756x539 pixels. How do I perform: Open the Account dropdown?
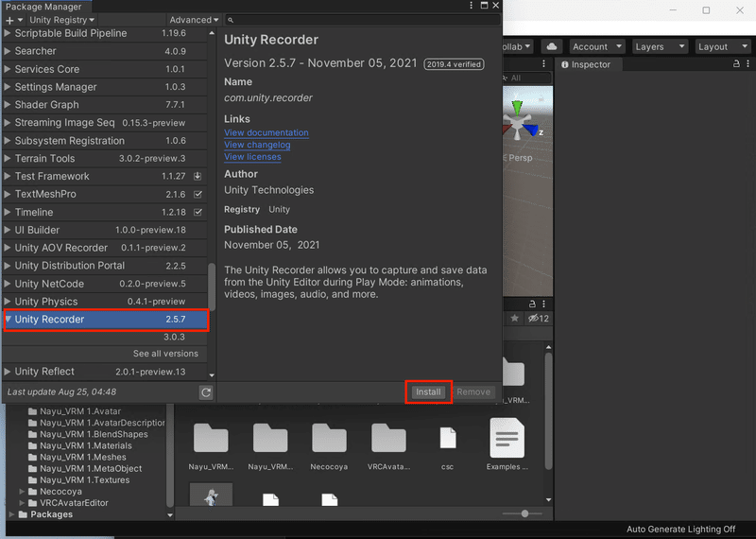point(596,46)
